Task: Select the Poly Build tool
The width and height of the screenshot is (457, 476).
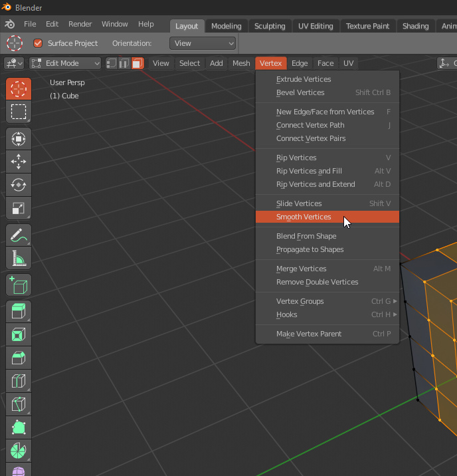Action: point(19,427)
